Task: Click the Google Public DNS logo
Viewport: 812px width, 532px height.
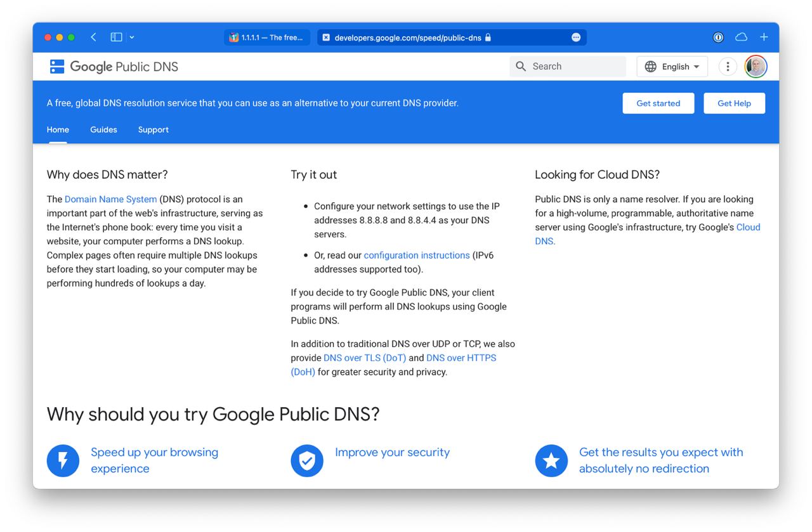Action: tap(114, 67)
